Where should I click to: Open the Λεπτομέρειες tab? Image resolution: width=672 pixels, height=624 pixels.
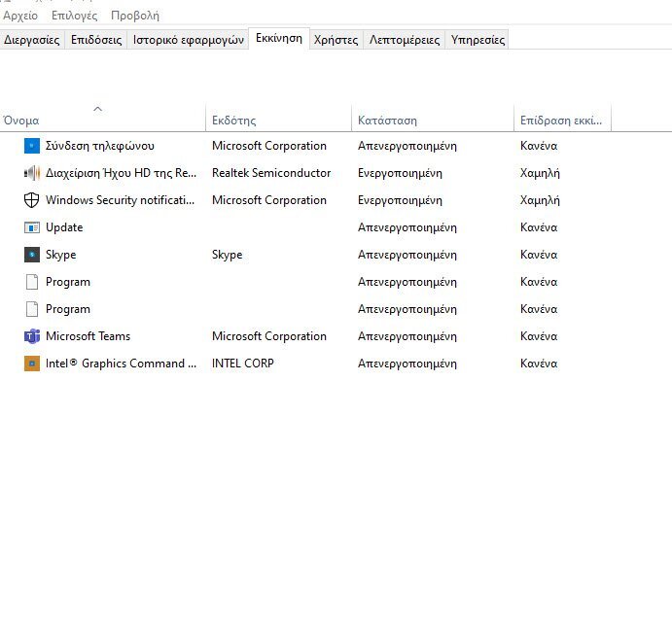(405, 40)
